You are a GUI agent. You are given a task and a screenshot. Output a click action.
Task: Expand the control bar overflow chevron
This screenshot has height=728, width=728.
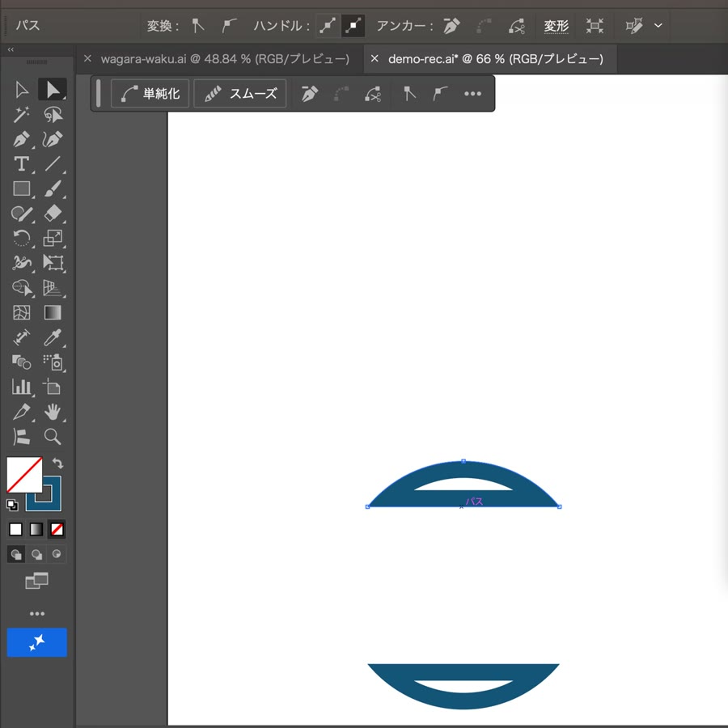point(658,26)
